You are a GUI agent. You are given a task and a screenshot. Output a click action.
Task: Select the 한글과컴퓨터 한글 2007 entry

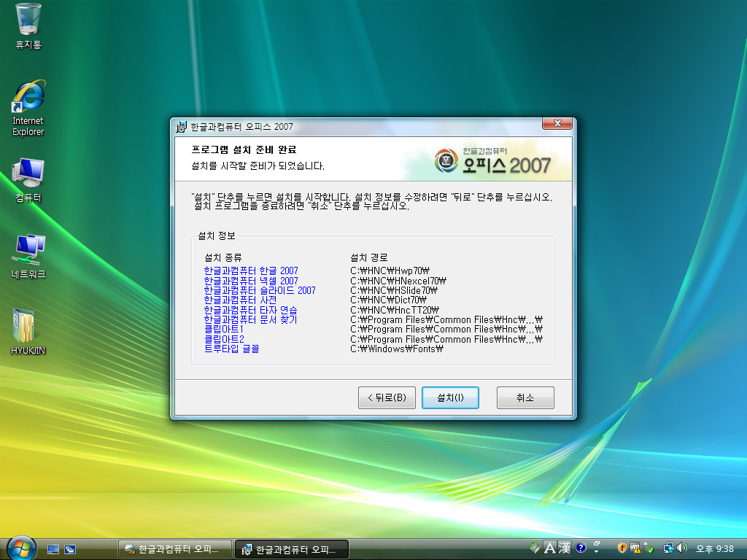251,271
